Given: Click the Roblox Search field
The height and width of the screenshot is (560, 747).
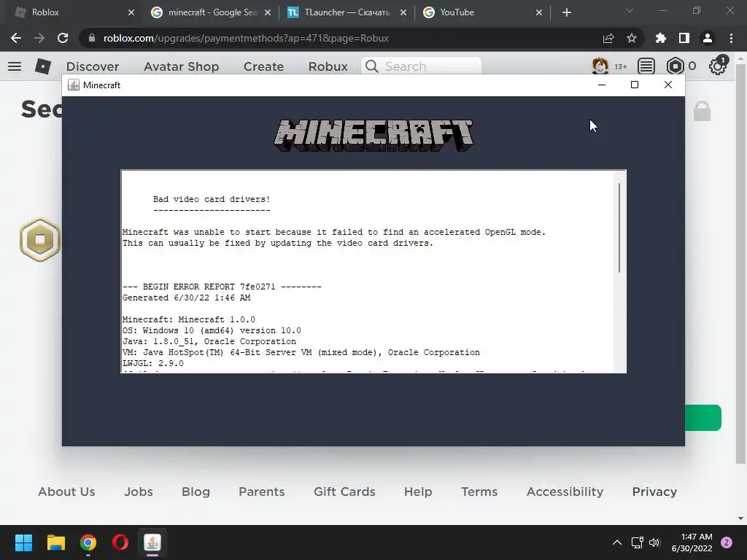Looking at the screenshot, I should click(x=421, y=66).
